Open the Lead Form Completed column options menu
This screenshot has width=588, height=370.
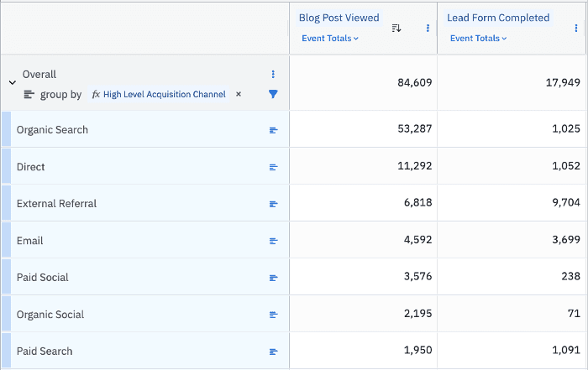click(575, 28)
